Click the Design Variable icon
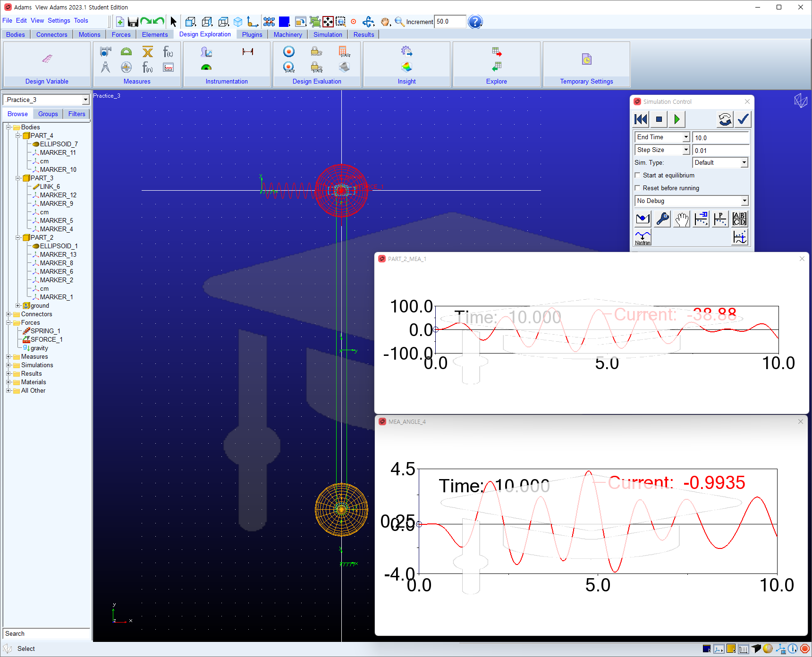This screenshot has width=812, height=657. (47, 59)
